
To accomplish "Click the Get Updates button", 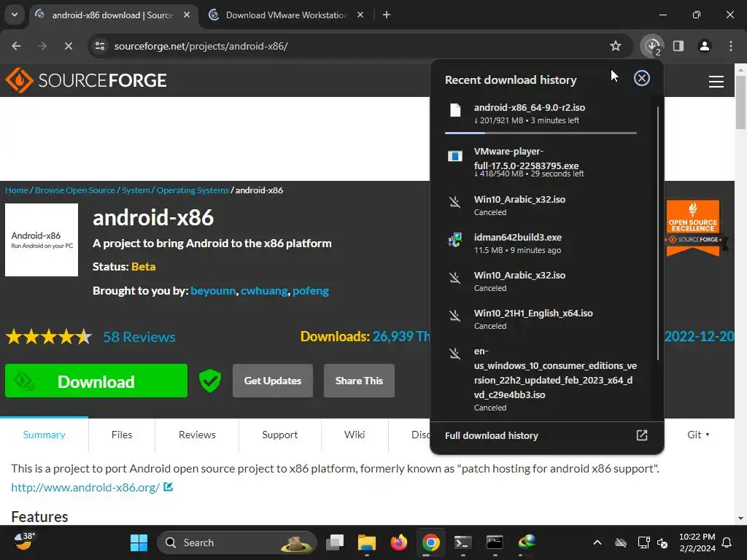I will 273,381.
